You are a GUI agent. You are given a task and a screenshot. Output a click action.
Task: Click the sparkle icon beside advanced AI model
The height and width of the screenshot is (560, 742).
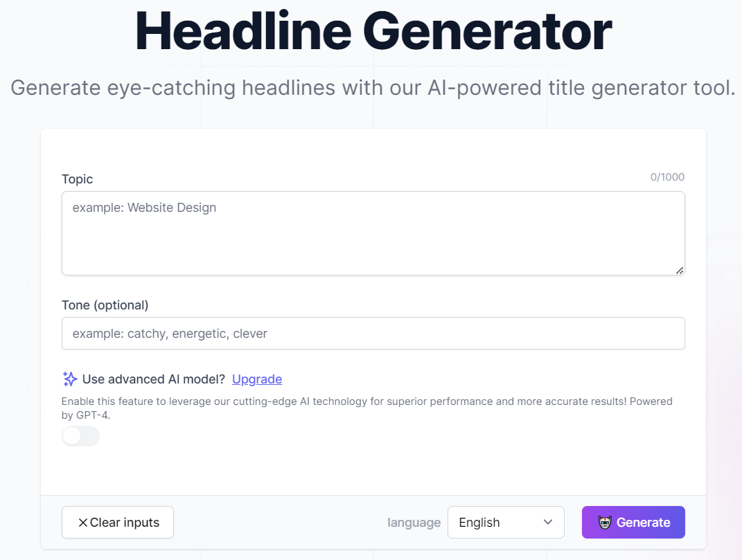70,379
